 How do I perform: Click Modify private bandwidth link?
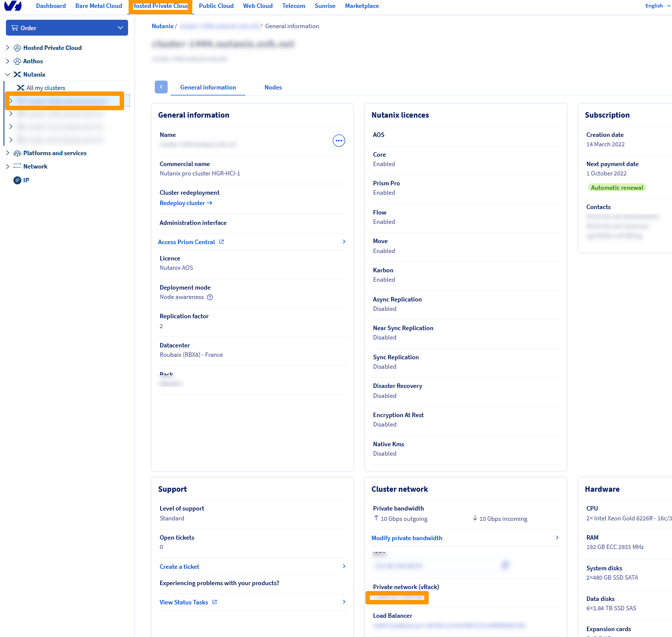click(406, 538)
